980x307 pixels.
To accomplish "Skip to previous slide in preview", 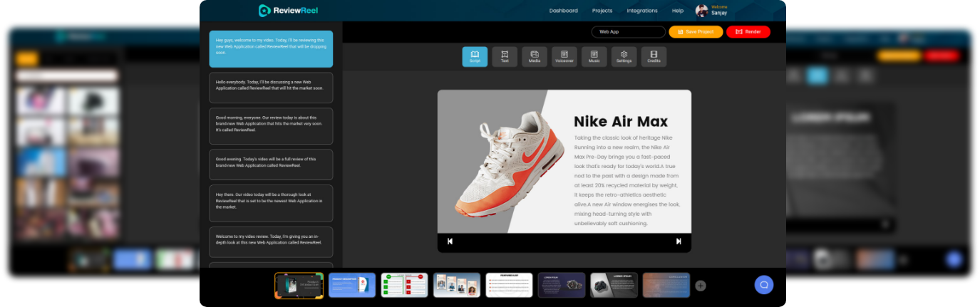I will (x=450, y=241).
